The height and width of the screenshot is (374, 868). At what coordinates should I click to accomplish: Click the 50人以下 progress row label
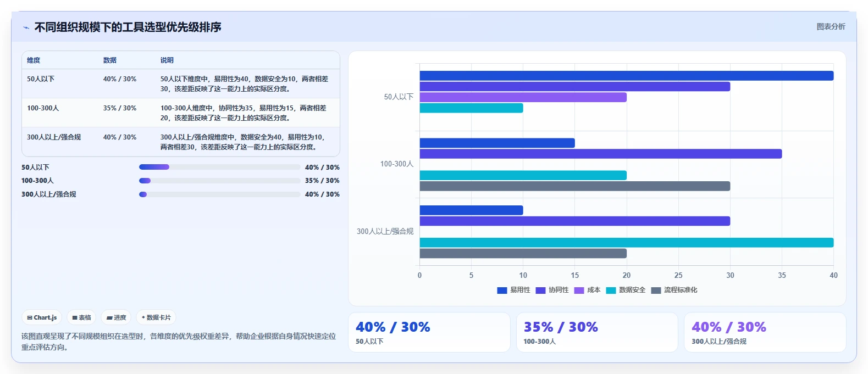pyautogui.click(x=35, y=167)
